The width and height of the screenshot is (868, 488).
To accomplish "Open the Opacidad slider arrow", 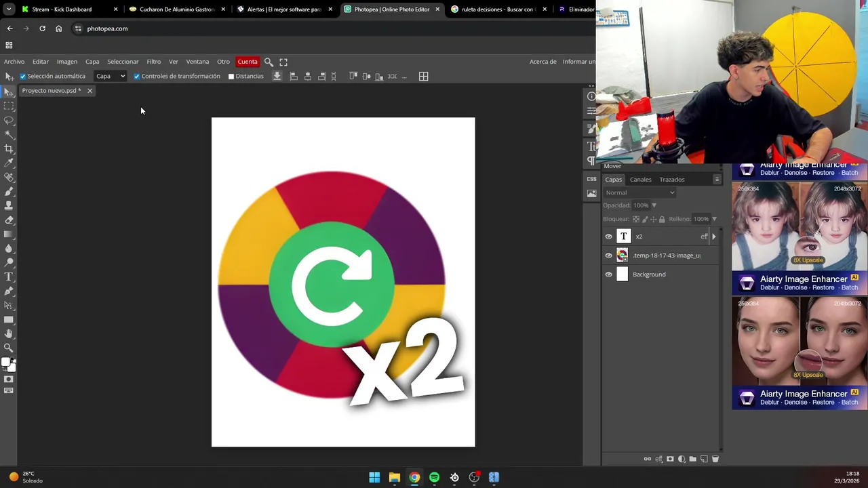I will [x=654, y=205].
